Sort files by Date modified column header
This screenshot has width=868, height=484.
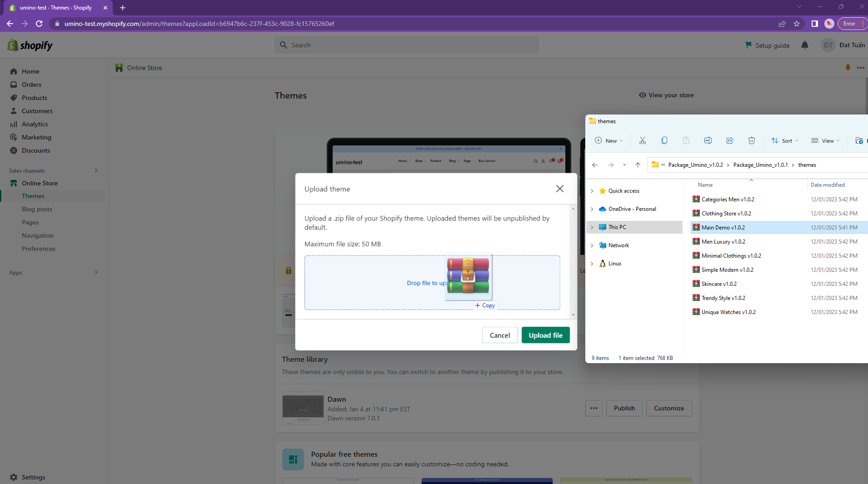pos(828,185)
